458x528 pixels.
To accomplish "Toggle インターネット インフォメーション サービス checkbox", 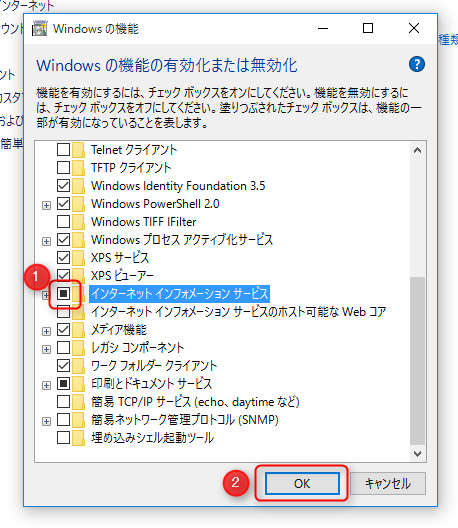I will pyautogui.click(x=63, y=294).
